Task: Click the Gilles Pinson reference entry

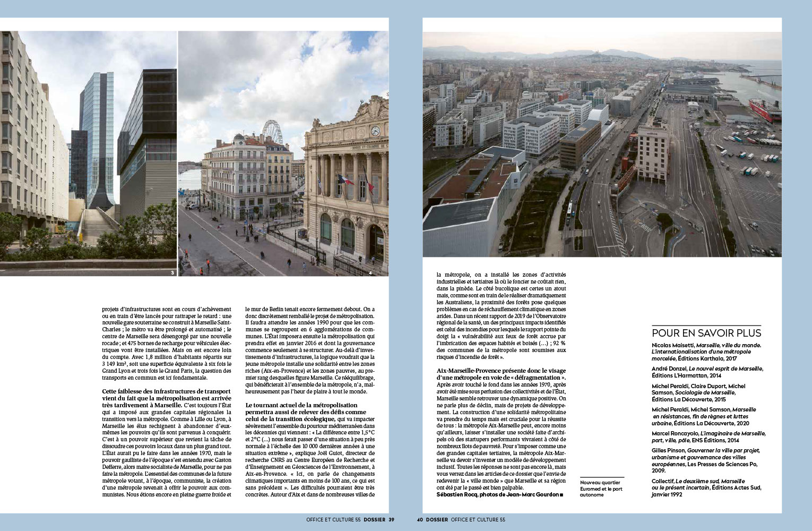Action: 705,460
